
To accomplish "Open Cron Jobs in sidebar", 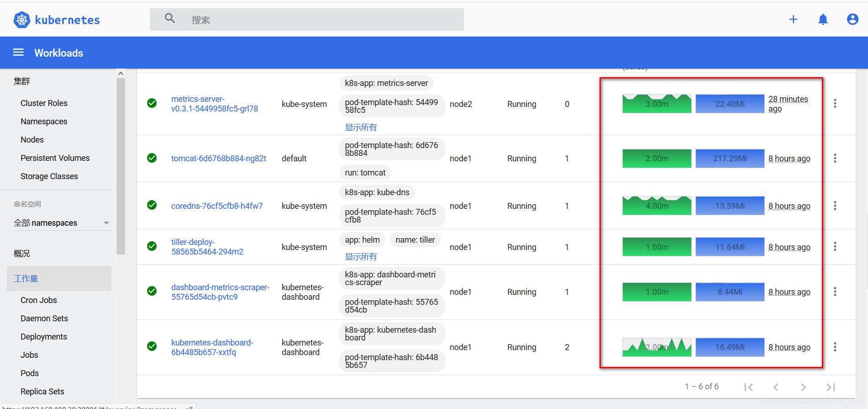I will click(x=39, y=300).
